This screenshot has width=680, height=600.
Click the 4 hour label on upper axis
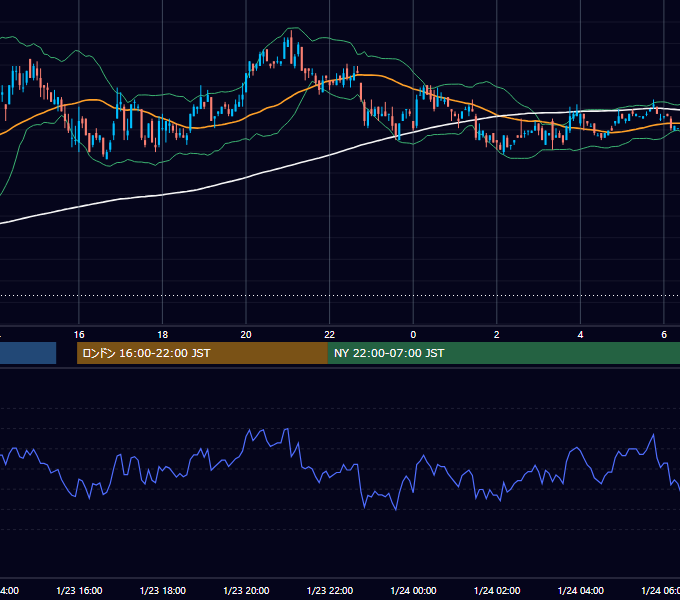pos(580,335)
